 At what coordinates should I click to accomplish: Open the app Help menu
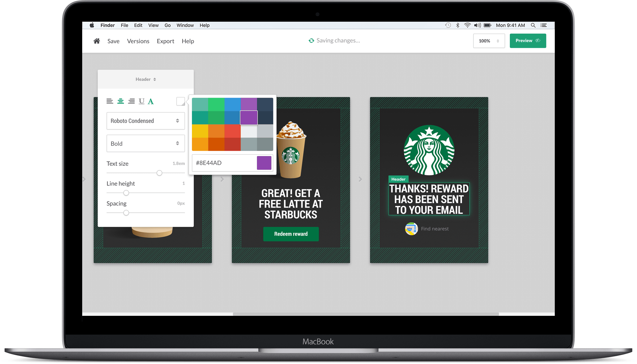(x=188, y=41)
